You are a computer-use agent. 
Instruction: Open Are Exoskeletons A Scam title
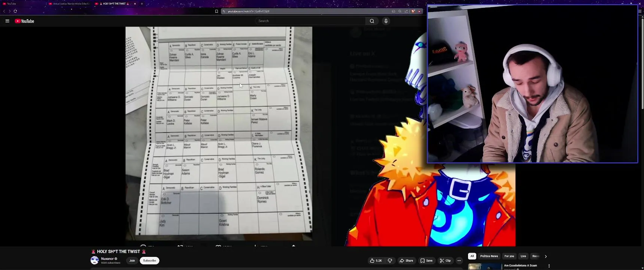pos(520,265)
